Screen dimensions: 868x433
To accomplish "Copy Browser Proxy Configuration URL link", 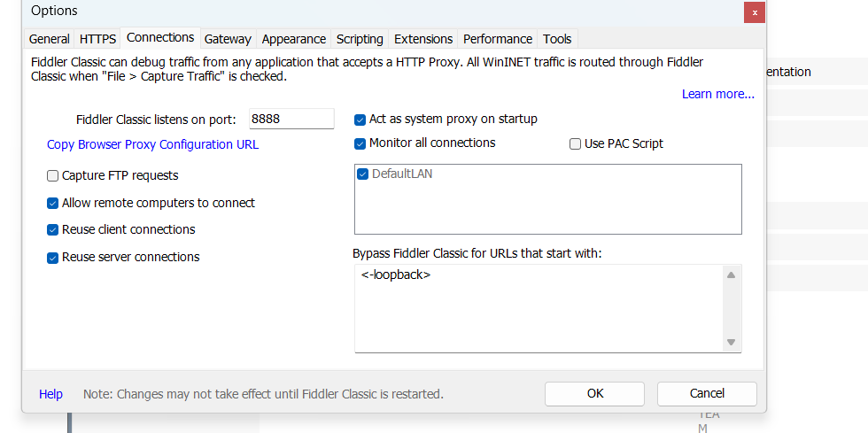I will click(x=152, y=144).
